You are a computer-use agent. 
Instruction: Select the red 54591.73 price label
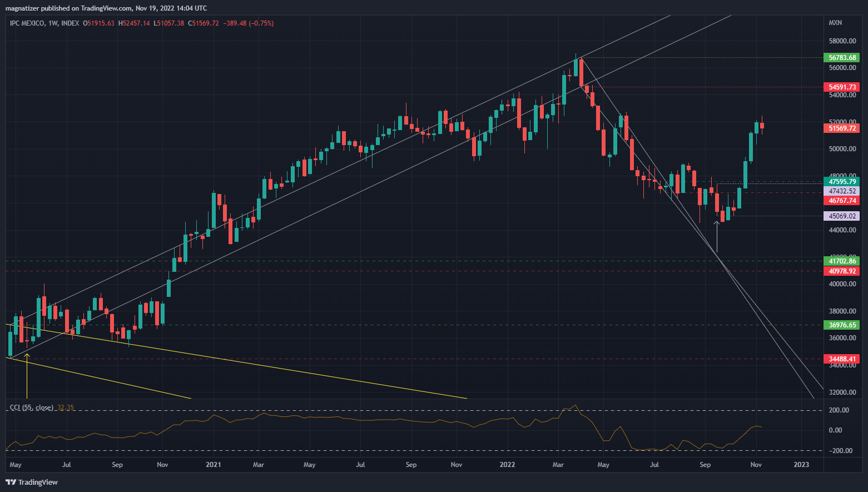842,87
